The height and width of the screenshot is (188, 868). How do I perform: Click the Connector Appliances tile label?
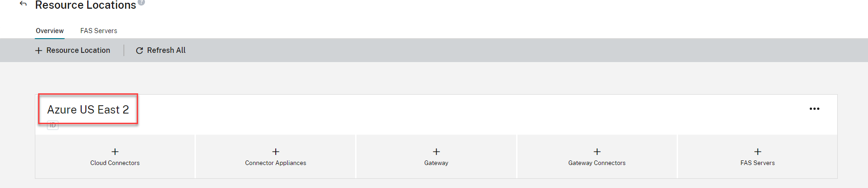[276, 163]
